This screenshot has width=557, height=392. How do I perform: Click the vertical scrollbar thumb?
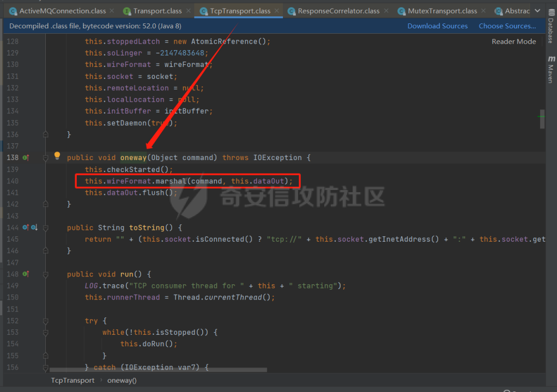[x=542, y=119]
